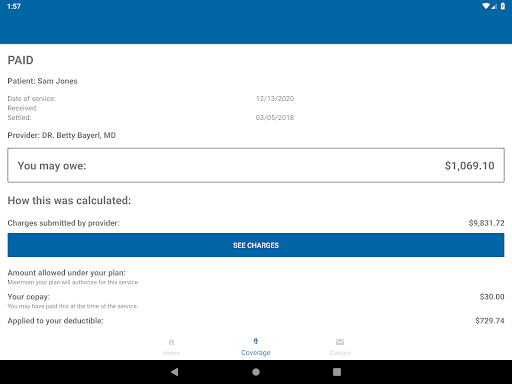Viewport: 512px width, 384px height.
Task: Tap the Contact envelope icon
Action: (340, 342)
